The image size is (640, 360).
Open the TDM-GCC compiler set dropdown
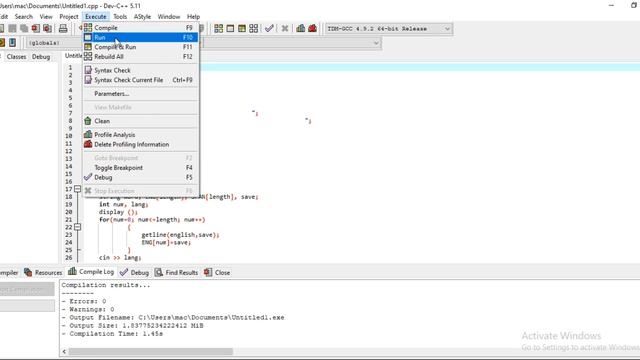coord(389,29)
